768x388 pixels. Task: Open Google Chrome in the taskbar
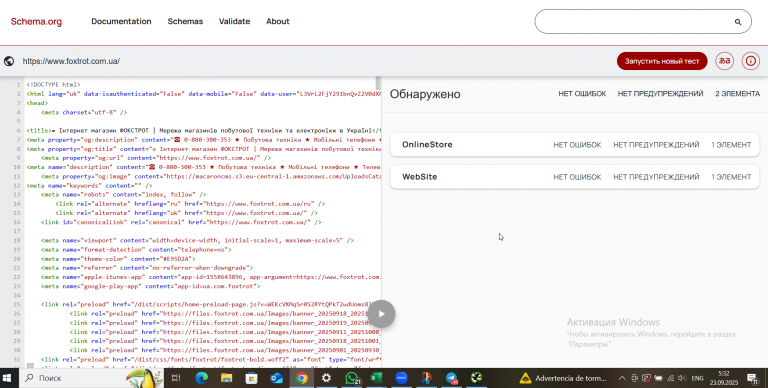(302, 378)
